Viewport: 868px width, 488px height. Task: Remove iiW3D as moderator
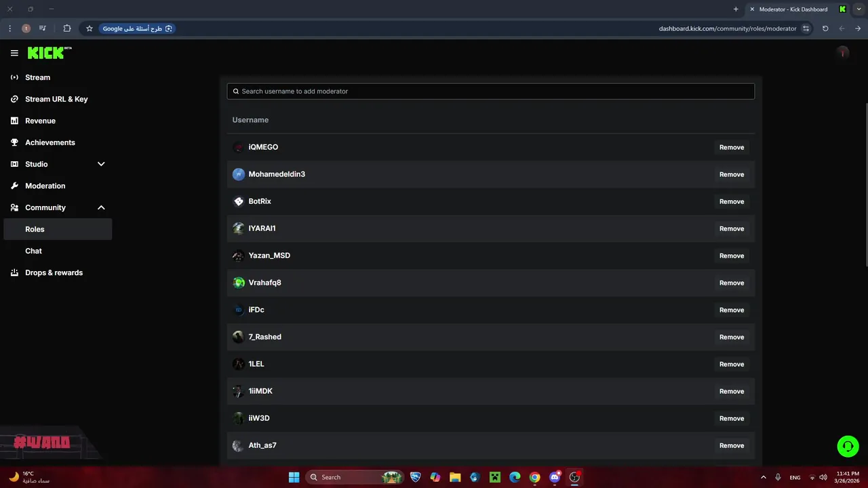[732, 418]
